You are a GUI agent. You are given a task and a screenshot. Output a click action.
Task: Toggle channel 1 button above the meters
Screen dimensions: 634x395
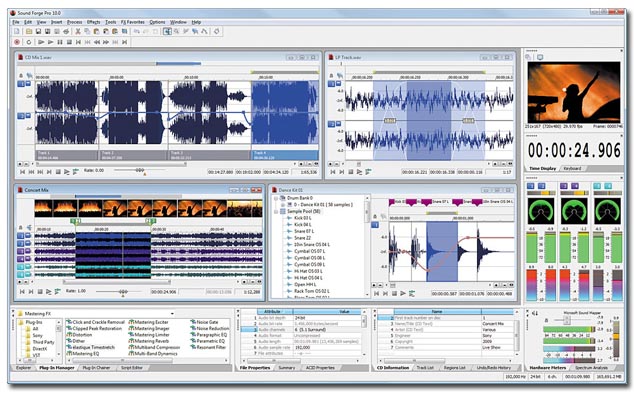[x=530, y=186]
